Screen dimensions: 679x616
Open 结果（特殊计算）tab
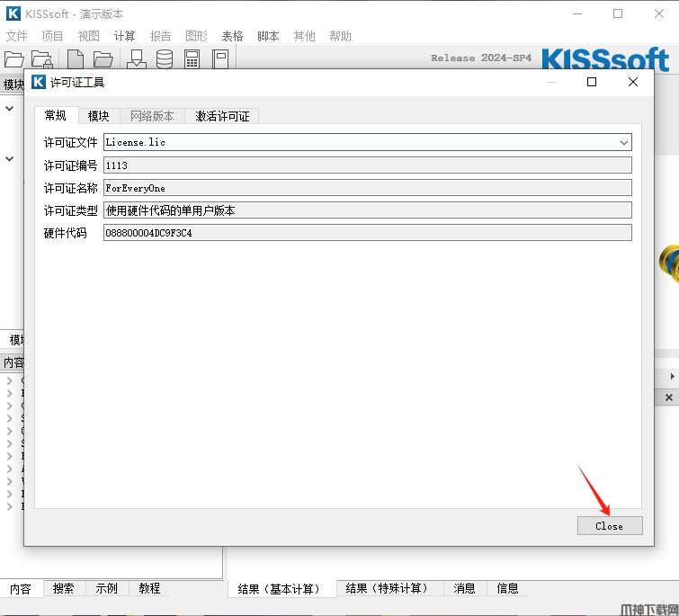(x=389, y=588)
